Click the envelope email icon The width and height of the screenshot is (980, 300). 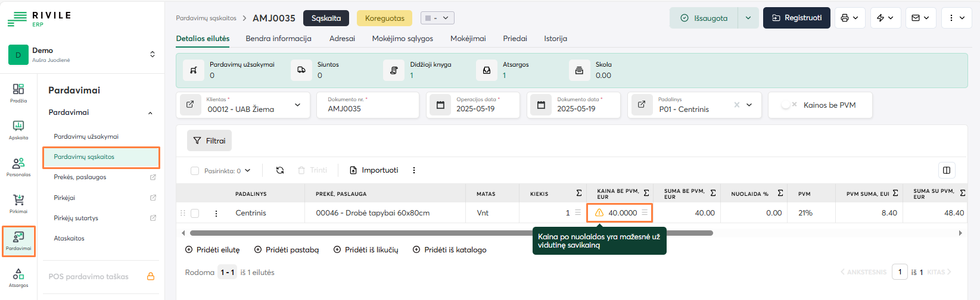click(x=916, y=18)
